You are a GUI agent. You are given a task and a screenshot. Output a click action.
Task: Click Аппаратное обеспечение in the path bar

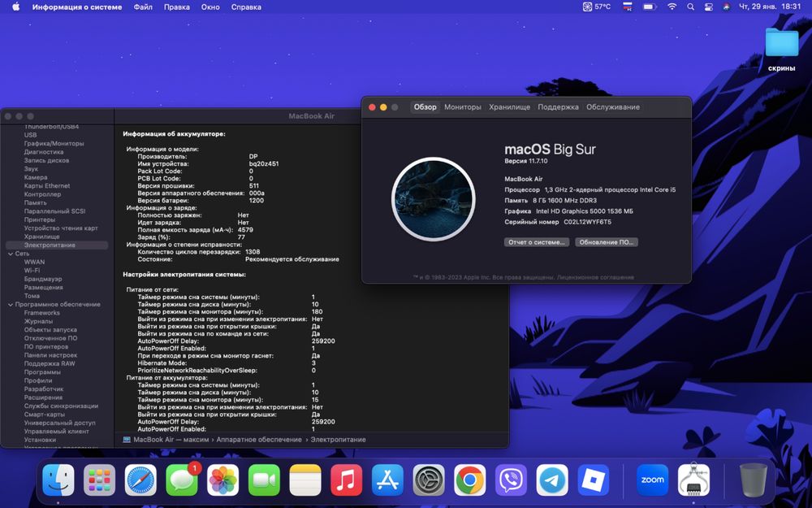click(x=259, y=440)
